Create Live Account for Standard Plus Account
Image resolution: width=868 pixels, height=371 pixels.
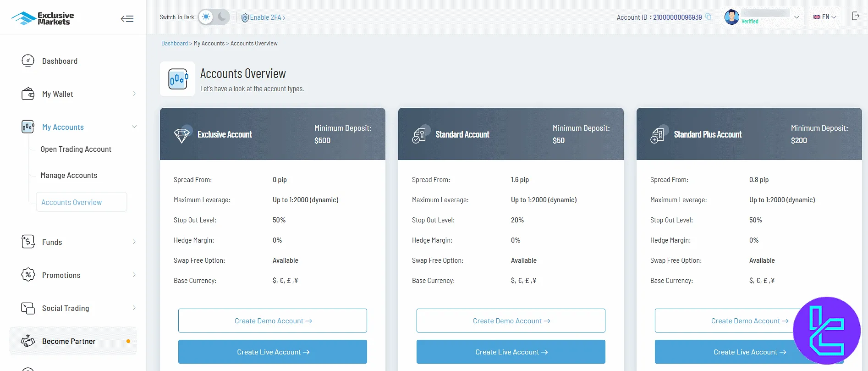coord(749,352)
